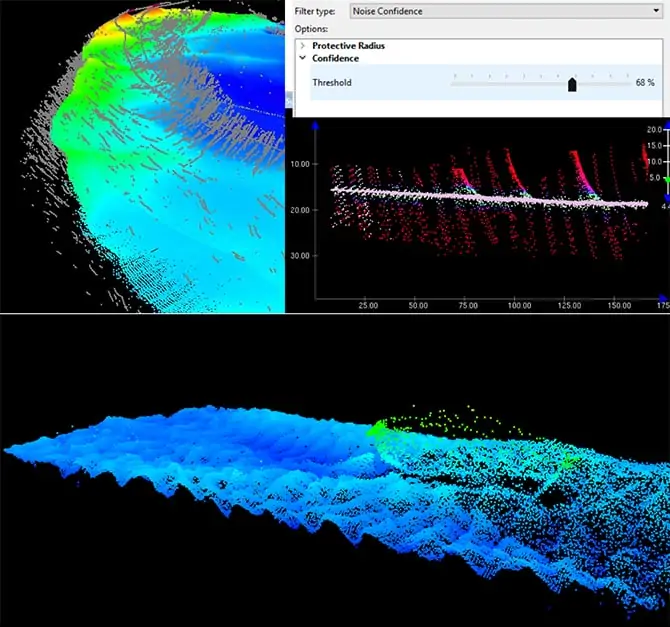
Task: Expand the Protective Radius options section
Action: (303, 46)
